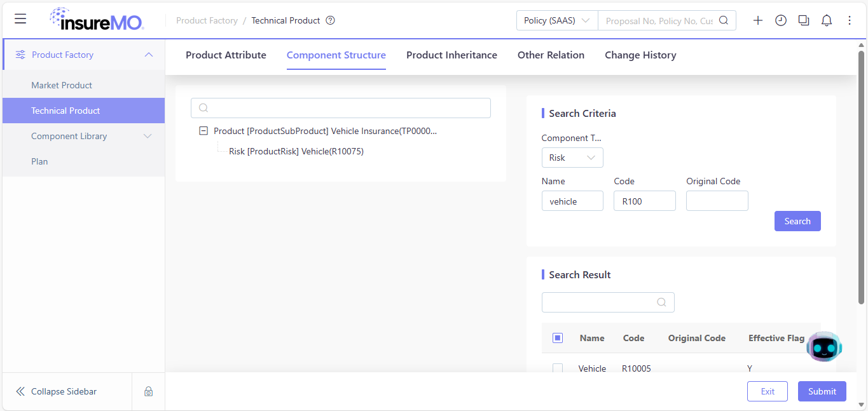Open Market Product in sidebar
Screen dimensions: 868x411
84,85
